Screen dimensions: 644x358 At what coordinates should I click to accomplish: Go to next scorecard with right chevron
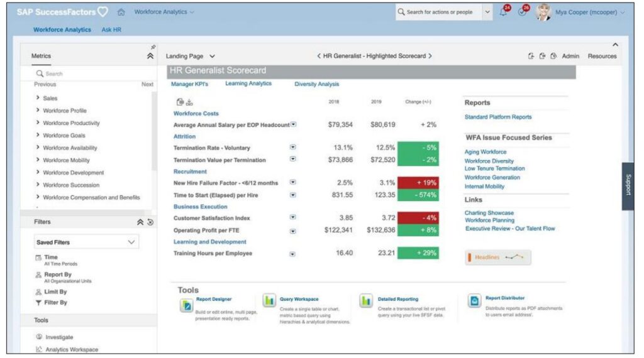pyautogui.click(x=430, y=56)
